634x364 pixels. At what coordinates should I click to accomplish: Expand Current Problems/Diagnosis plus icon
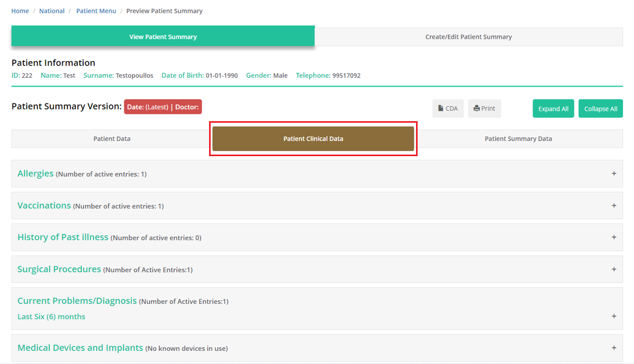(614, 316)
